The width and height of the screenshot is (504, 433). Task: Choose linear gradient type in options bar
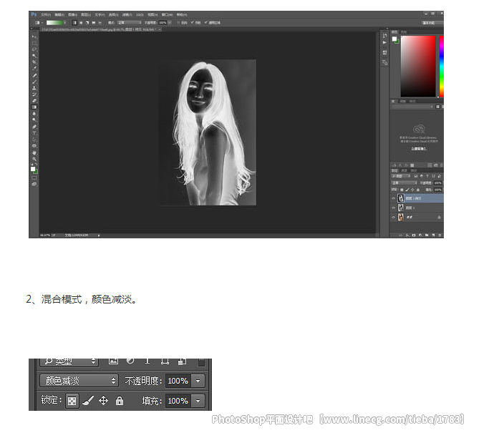coord(74,23)
